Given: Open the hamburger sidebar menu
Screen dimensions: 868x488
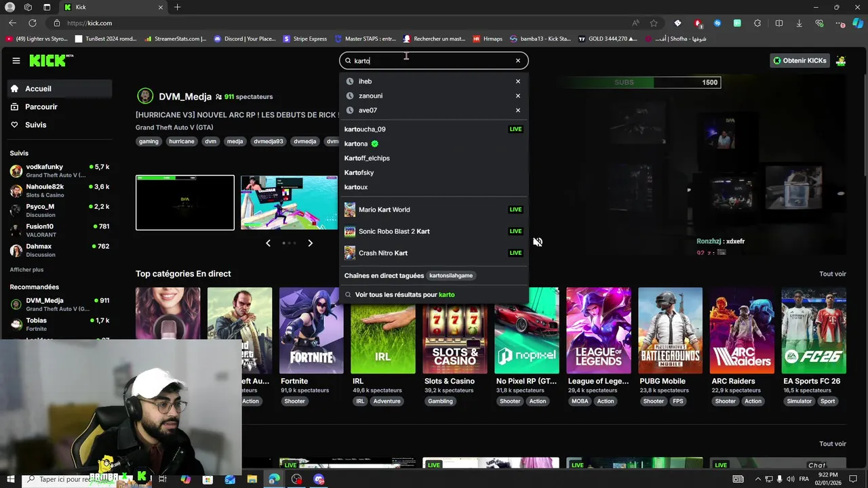Looking at the screenshot, I should tap(16, 60).
